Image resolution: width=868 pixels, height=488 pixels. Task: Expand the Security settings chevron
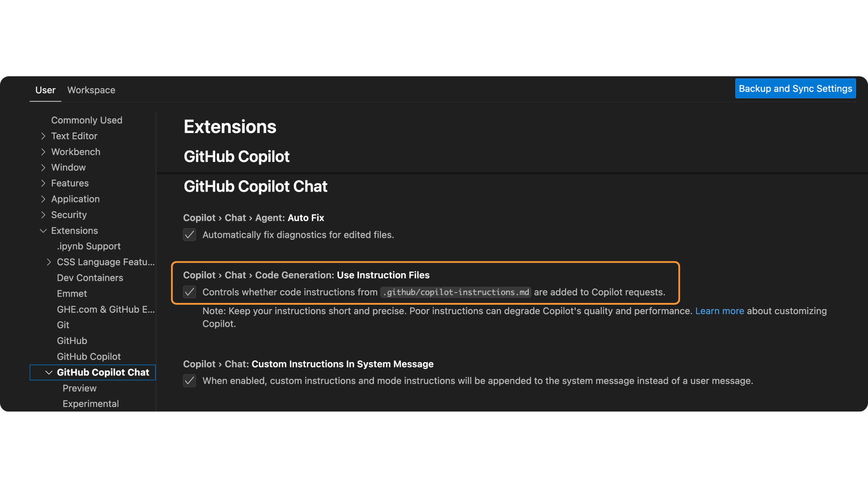(43, 215)
